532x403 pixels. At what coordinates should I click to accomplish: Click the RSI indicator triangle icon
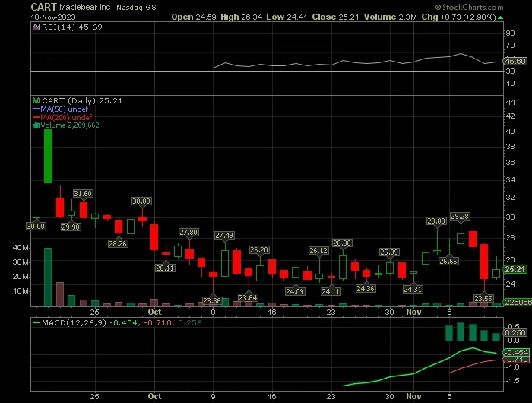point(36,27)
